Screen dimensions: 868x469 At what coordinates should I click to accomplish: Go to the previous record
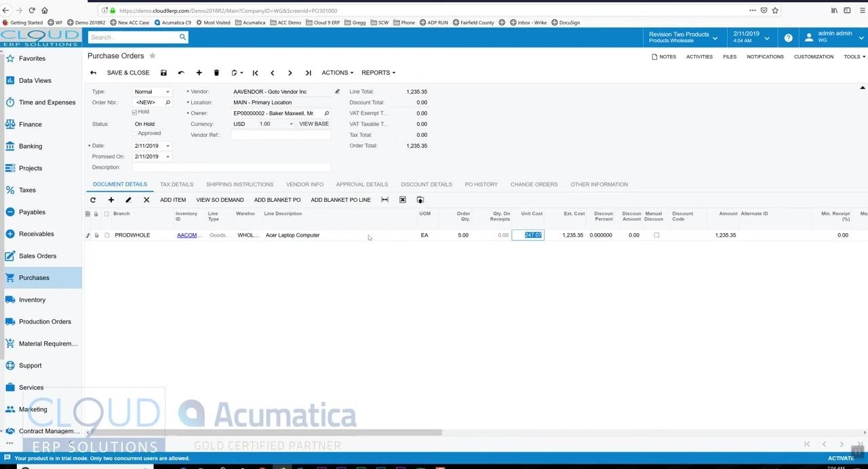click(273, 73)
